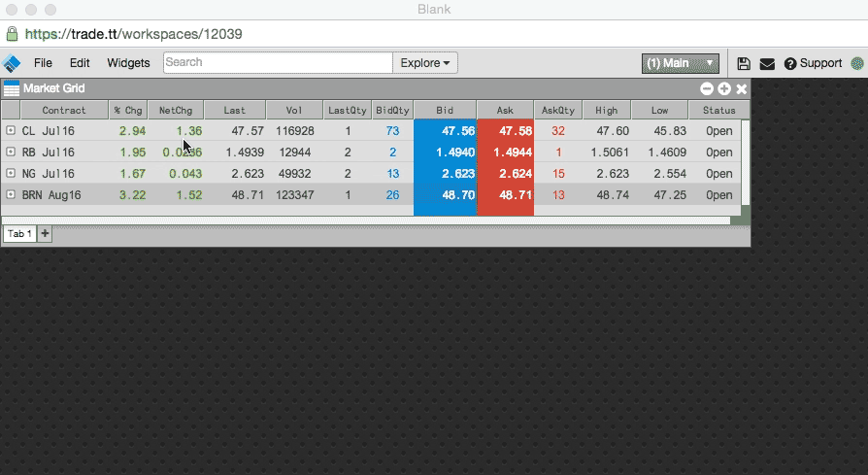868x475 pixels.
Task: Add a new tab with plus button
Action: (x=45, y=233)
